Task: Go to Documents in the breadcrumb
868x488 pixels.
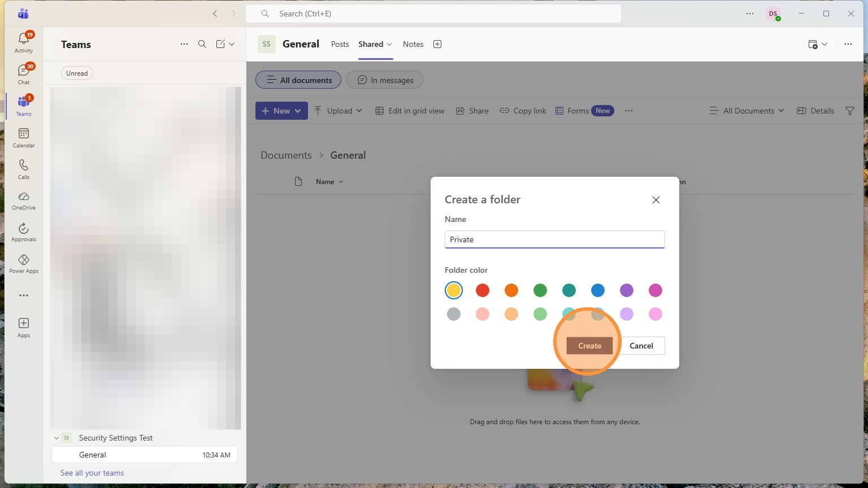Action: pos(286,155)
